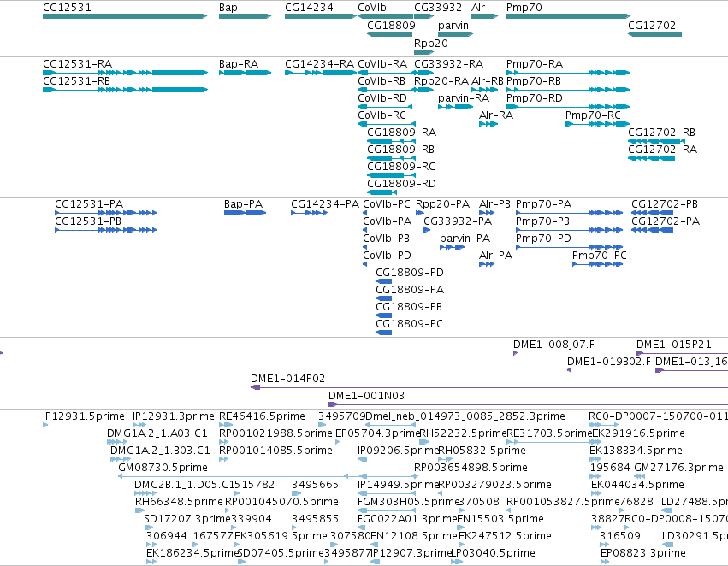The height and width of the screenshot is (566, 728).
Task: Select the Pmp70-PD protein label
Action: point(544,239)
